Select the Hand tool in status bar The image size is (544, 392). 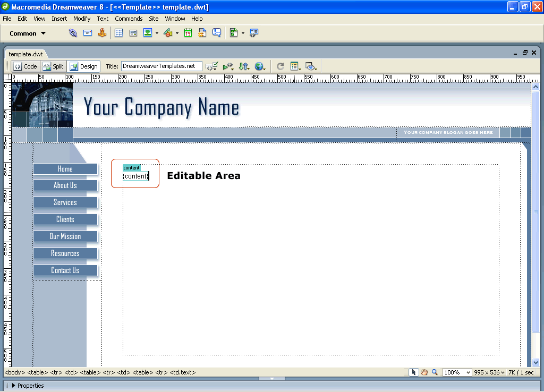[x=424, y=372]
